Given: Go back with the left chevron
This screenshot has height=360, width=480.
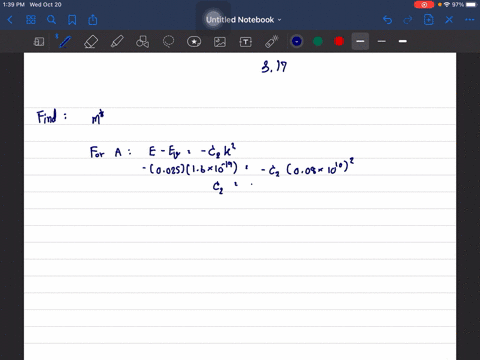Looking at the screenshot, I should (10, 20).
